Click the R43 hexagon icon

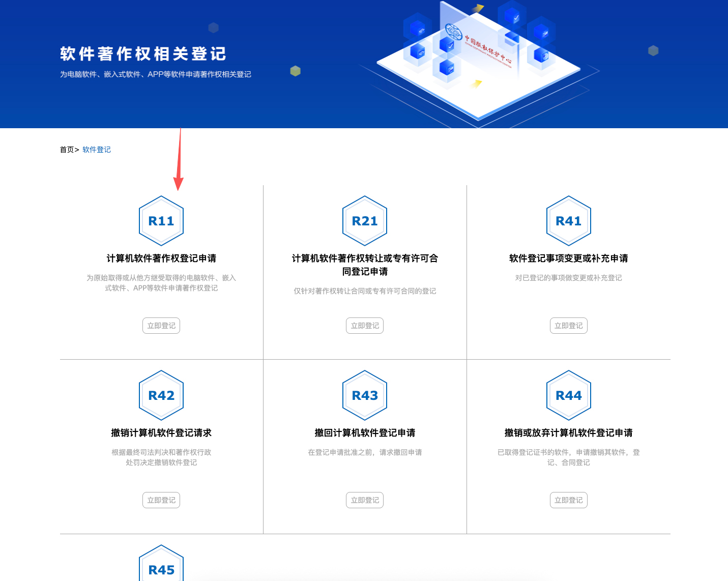[365, 395]
